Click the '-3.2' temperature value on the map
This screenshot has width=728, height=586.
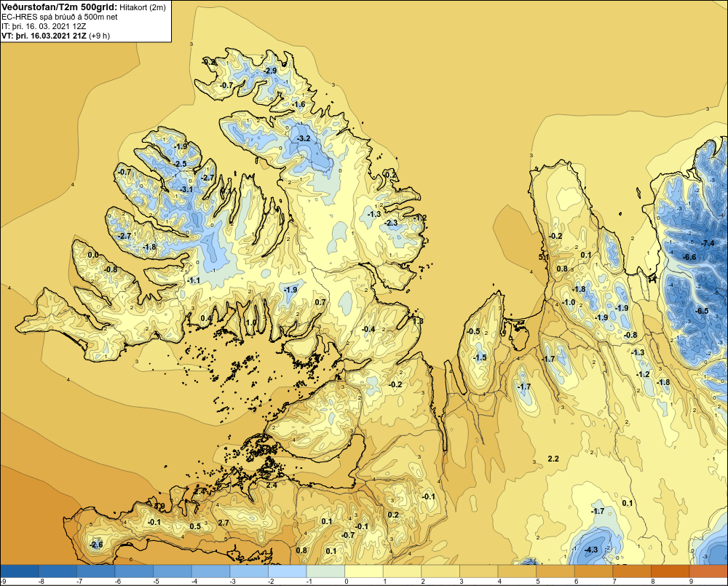pos(303,139)
